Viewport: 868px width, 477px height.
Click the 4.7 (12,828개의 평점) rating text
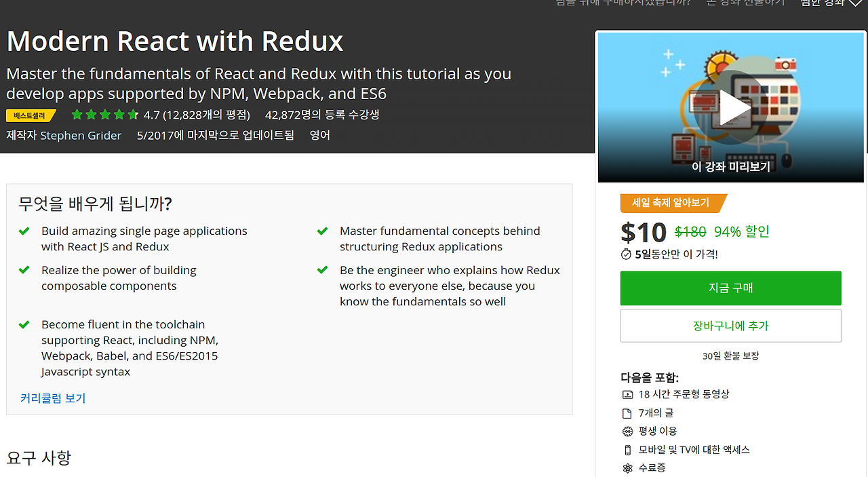coord(197,115)
